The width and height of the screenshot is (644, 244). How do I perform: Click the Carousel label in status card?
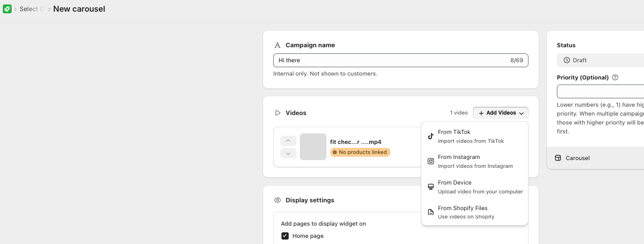point(577,158)
